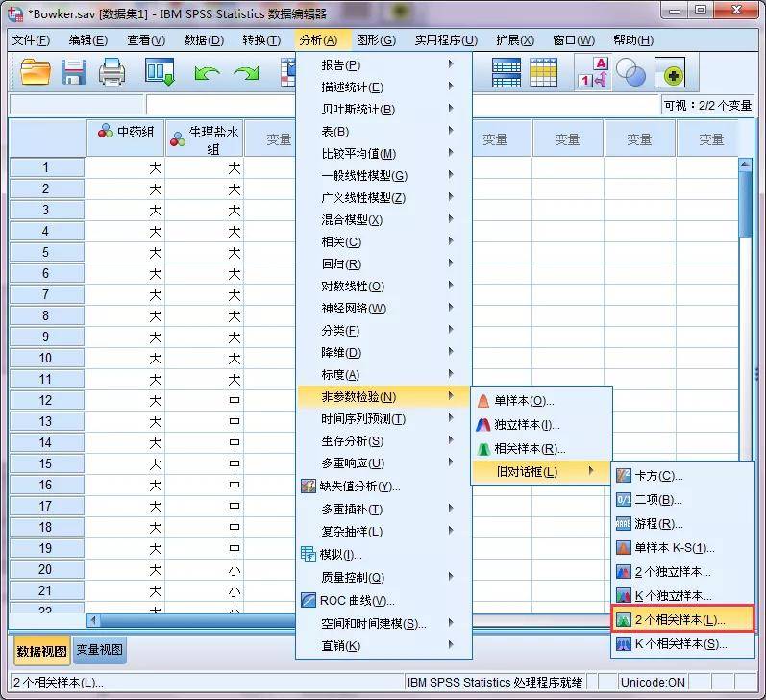Click the blue split-file grid icon
Viewport: 766px width, 700px height.
tap(507, 73)
